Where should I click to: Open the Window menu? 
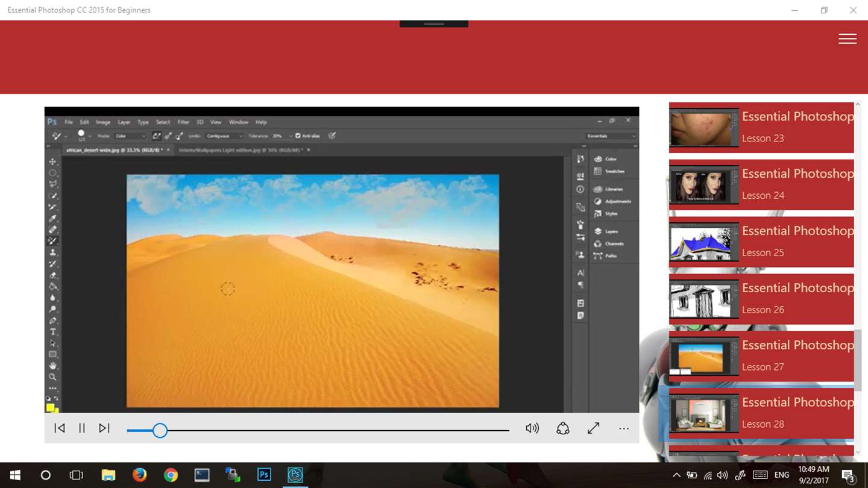pos(238,122)
